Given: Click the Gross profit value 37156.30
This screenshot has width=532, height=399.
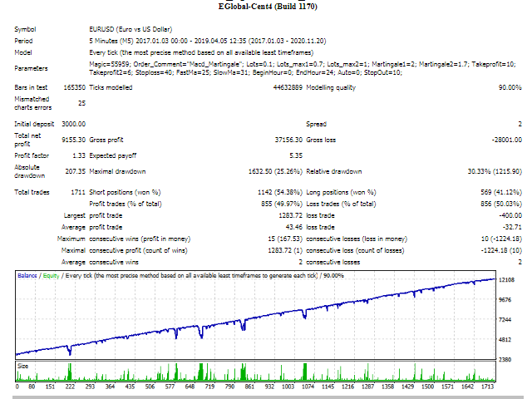Looking at the screenshot, I should point(283,140).
